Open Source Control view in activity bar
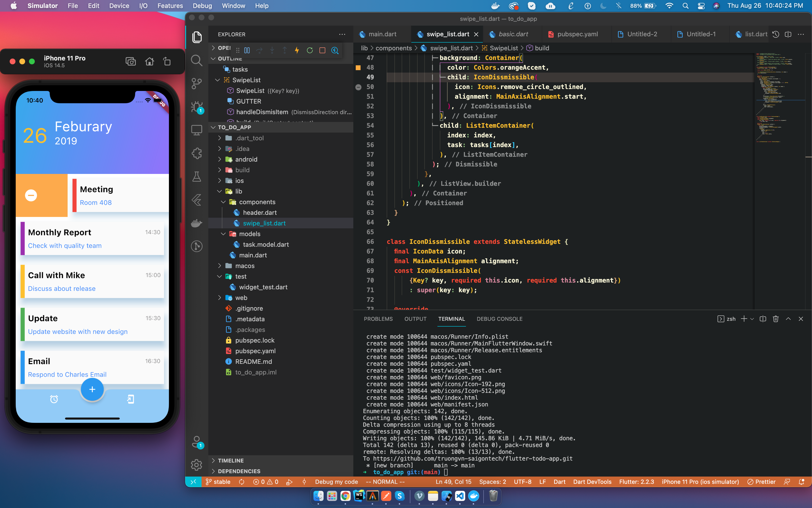Viewport: 812px width, 508px height. pyautogui.click(x=197, y=84)
